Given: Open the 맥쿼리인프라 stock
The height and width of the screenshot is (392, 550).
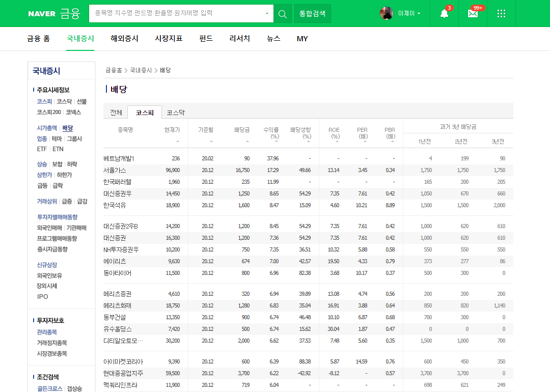Looking at the screenshot, I should tap(120, 385).
